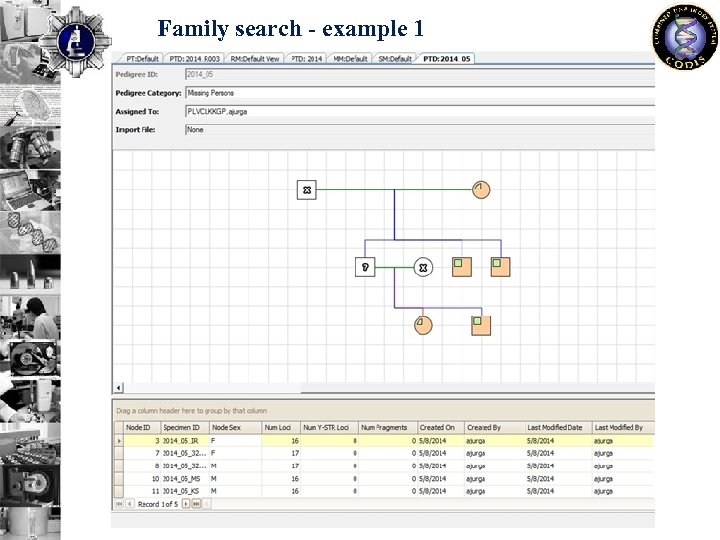Viewport: 720px width, 540px height.
Task: Sort by Created By column header
Action: pyautogui.click(x=495, y=428)
